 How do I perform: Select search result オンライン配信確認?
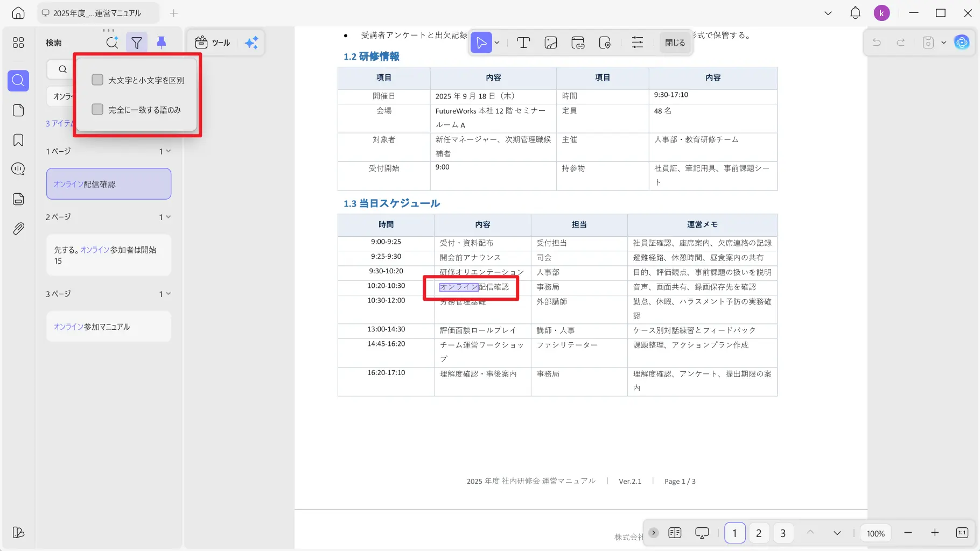109,184
